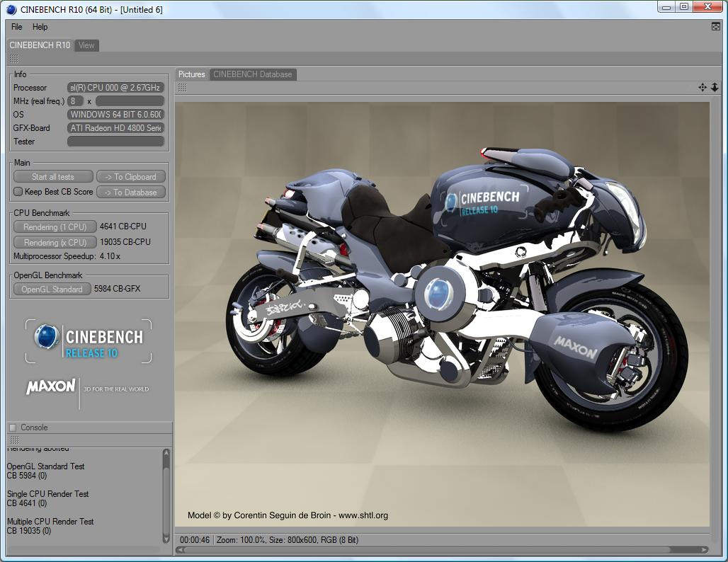Viewport: 728px width, 562px height.
Task: Click the CINEBENCH Release 10 sphere logo
Action: point(47,338)
